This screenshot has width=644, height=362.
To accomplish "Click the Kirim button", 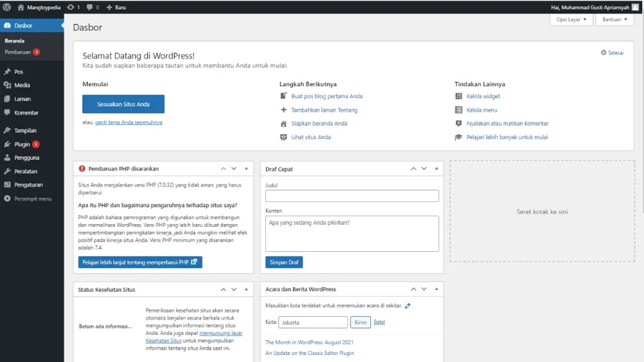I will click(360, 322).
